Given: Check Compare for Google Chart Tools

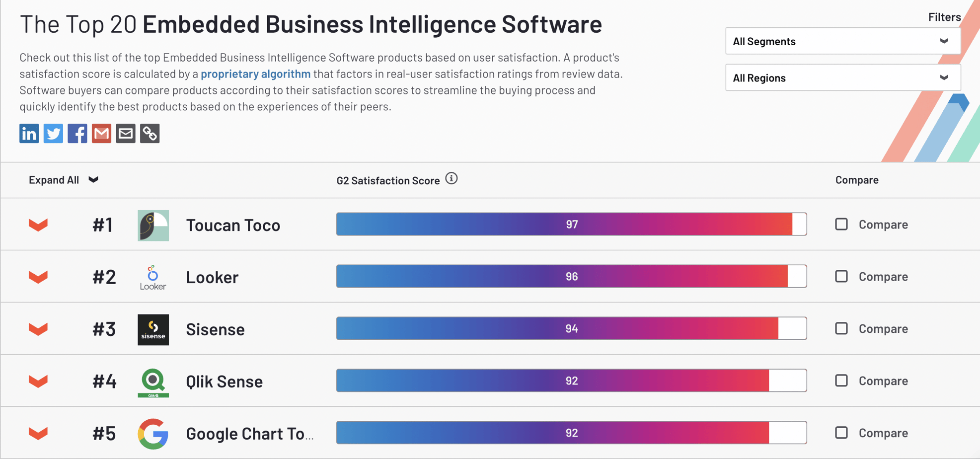Looking at the screenshot, I should point(841,433).
